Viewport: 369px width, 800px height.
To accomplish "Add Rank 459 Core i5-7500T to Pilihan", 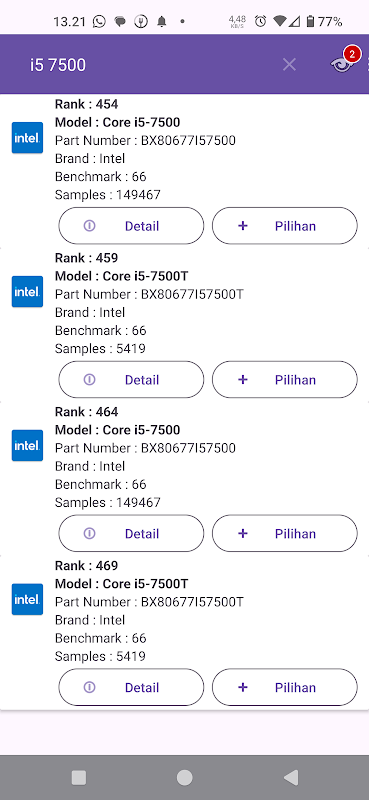I will point(285,380).
